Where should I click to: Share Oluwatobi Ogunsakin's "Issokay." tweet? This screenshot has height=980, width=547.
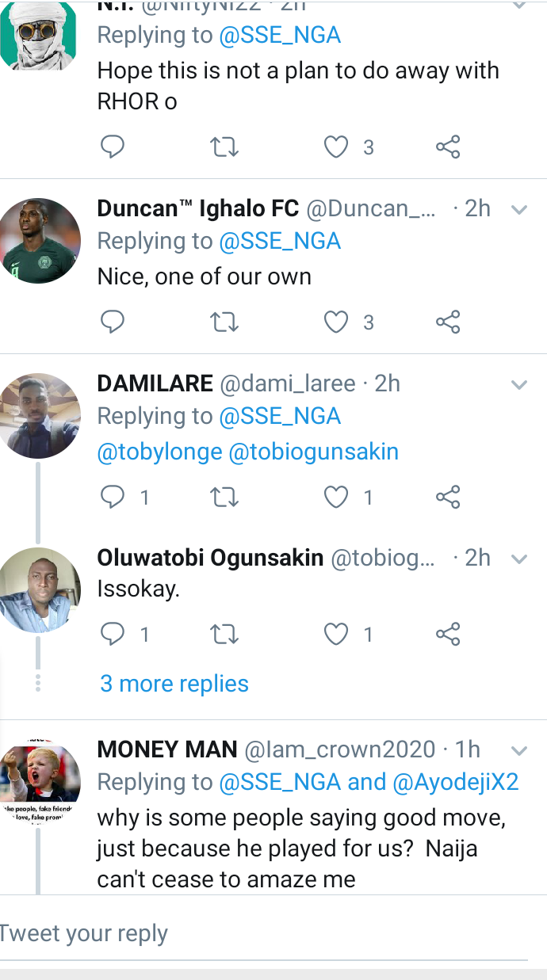coord(448,634)
